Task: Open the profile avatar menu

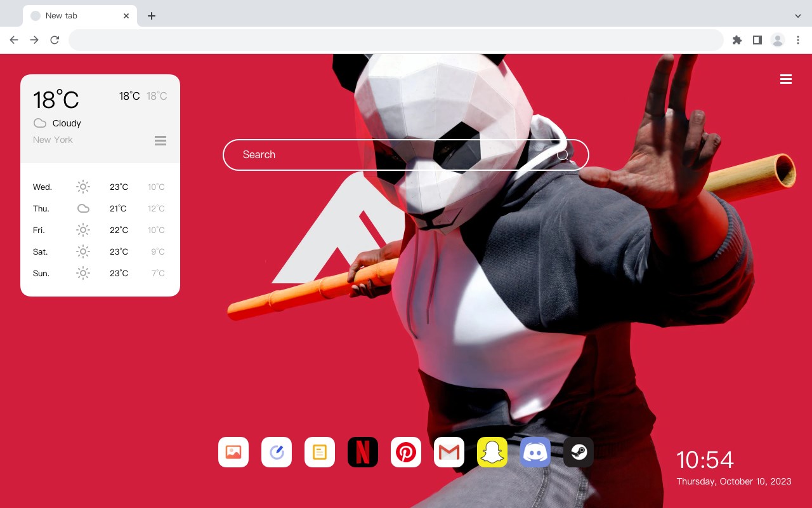Action: (x=778, y=40)
